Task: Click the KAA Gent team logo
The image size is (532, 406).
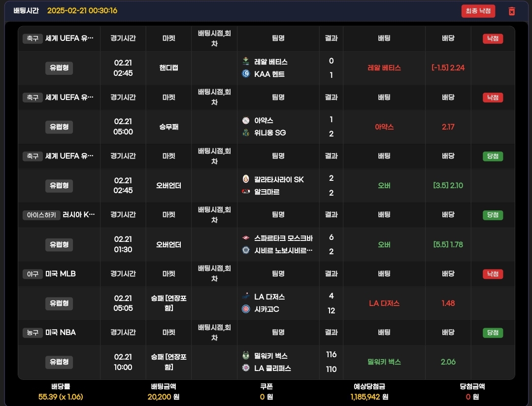Action: pyautogui.click(x=246, y=74)
